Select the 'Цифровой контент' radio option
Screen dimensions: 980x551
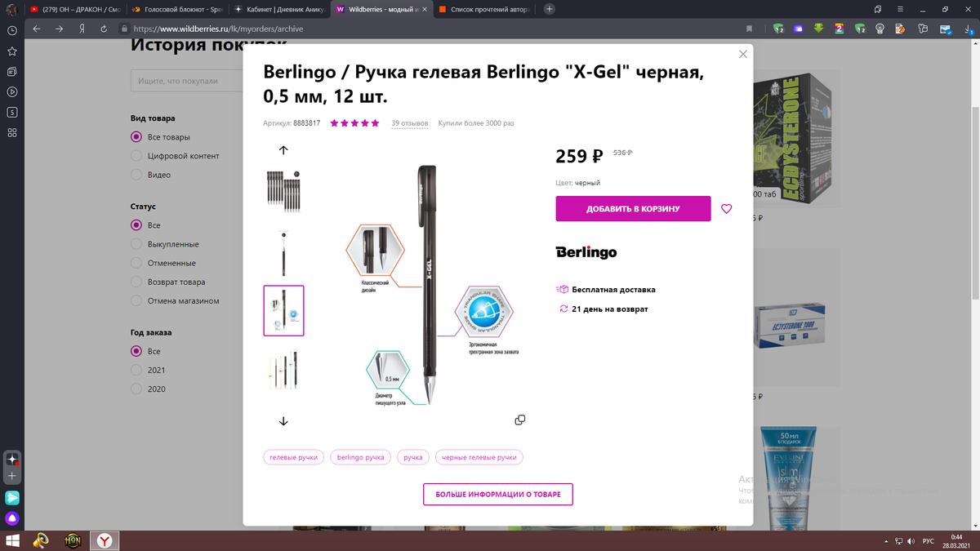[x=137, y=156]
